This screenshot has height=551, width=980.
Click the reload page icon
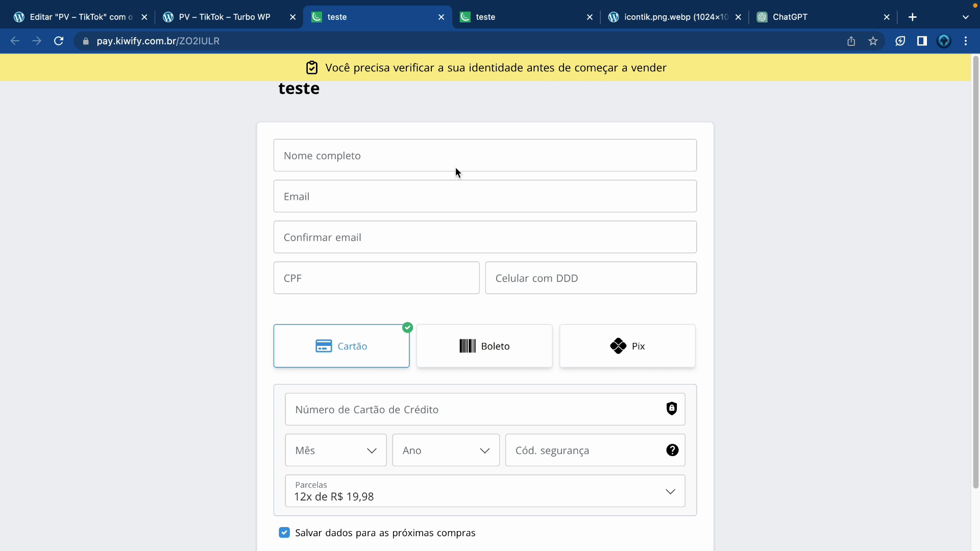(59, 41)
